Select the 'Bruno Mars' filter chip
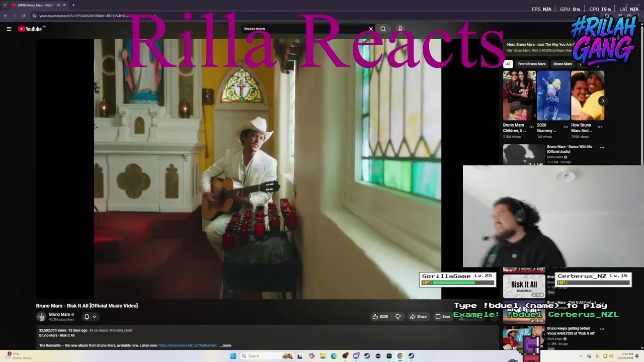The width and height of the screenshot is (644, 362). click(562, 64)
